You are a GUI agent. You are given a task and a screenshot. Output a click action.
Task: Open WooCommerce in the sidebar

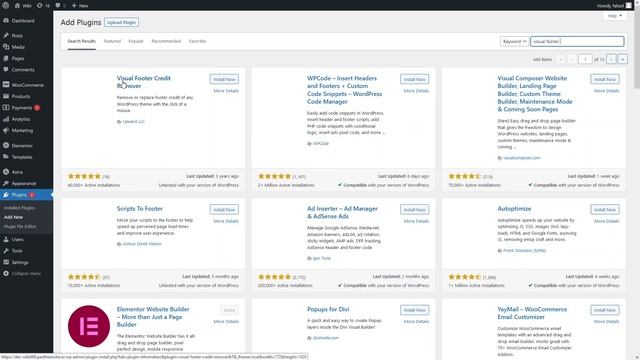(26, 85)
